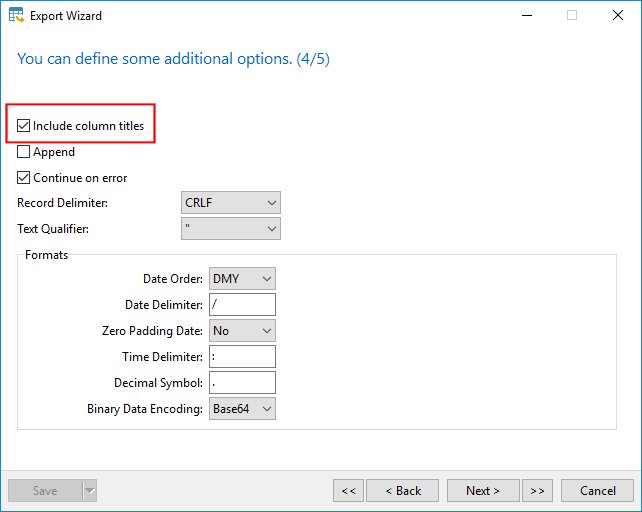Jump to first step with << button
Screen dimensions: 642x512
click(x=348, y=491)
